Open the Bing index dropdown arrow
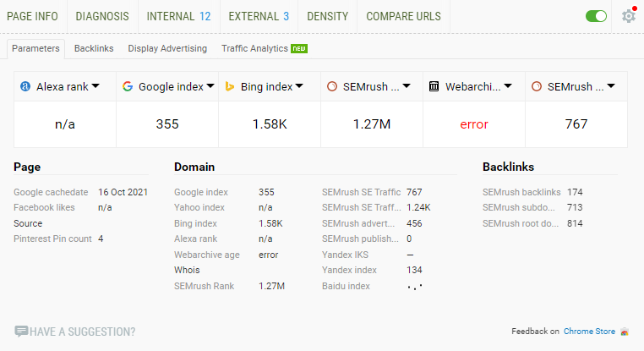 299,86
